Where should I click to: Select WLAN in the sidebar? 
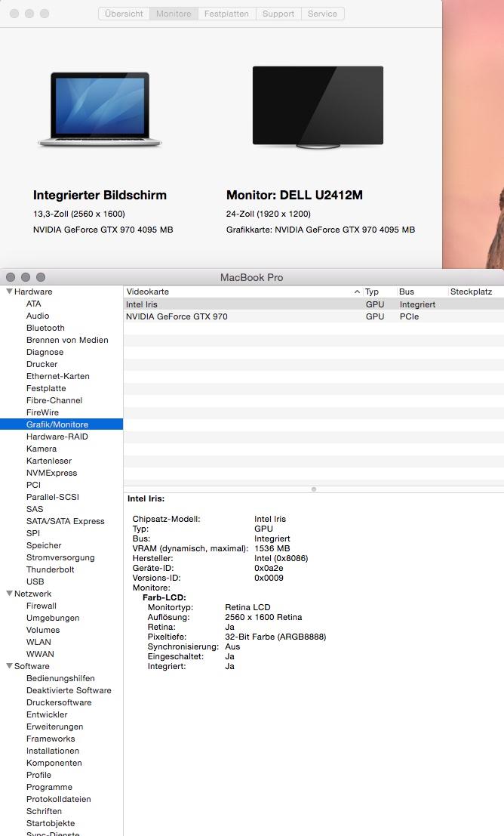(x=39, y=642)
